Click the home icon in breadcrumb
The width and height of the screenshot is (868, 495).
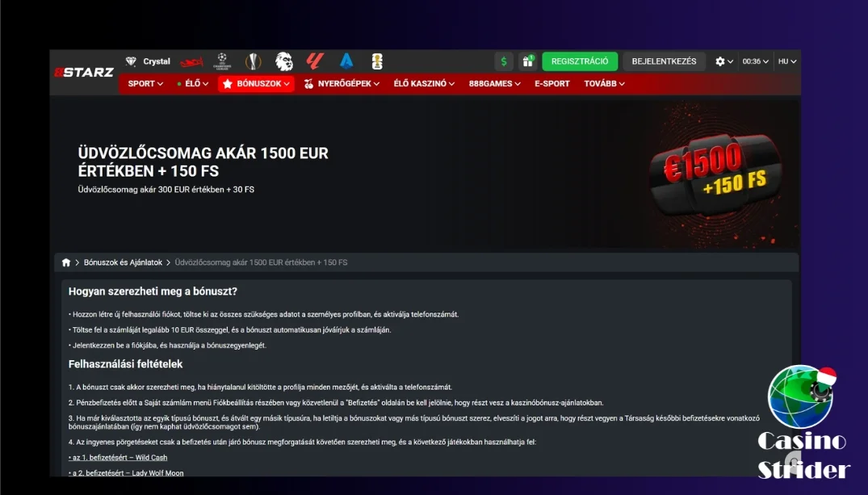[x=66, y=262]
